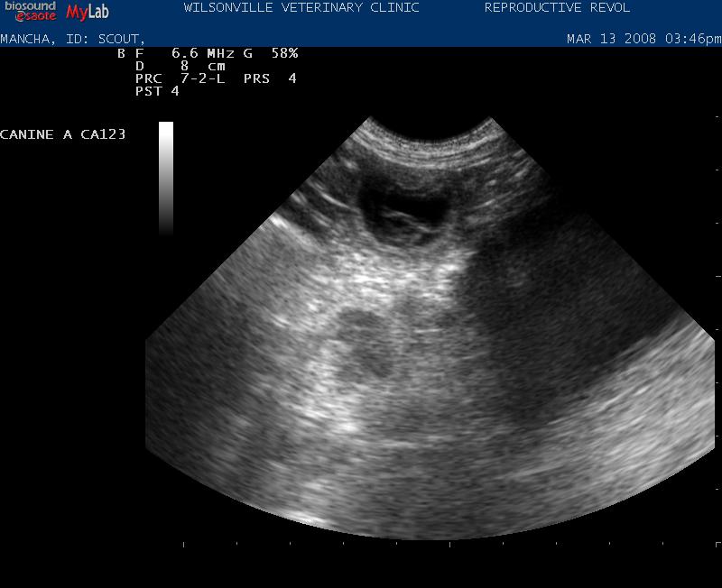Click the 6.6 MHz frequency readout
Screen dimensions: 722x588
point(202,53)
